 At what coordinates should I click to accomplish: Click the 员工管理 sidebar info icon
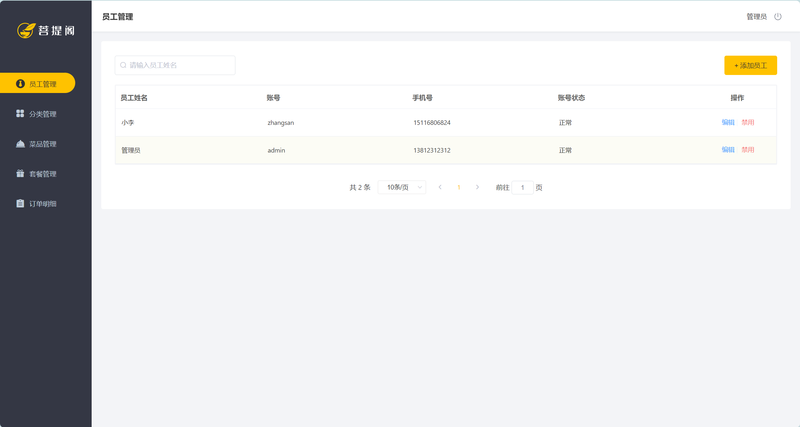(20, 84)
